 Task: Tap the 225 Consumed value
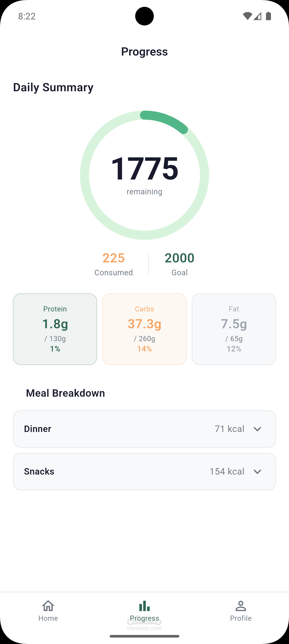[114, 258]
